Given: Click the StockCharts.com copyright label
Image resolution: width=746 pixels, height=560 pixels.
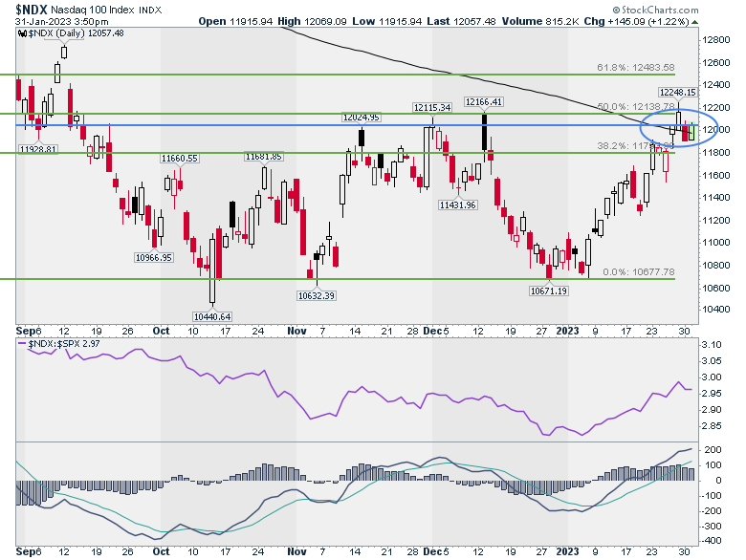Looking at the screenshot, I should pos(655,10).
